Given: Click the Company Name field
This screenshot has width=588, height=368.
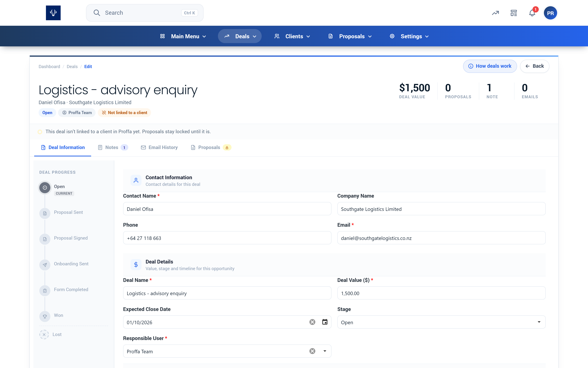Looking at the screenshot, I should tap(441, 209).
